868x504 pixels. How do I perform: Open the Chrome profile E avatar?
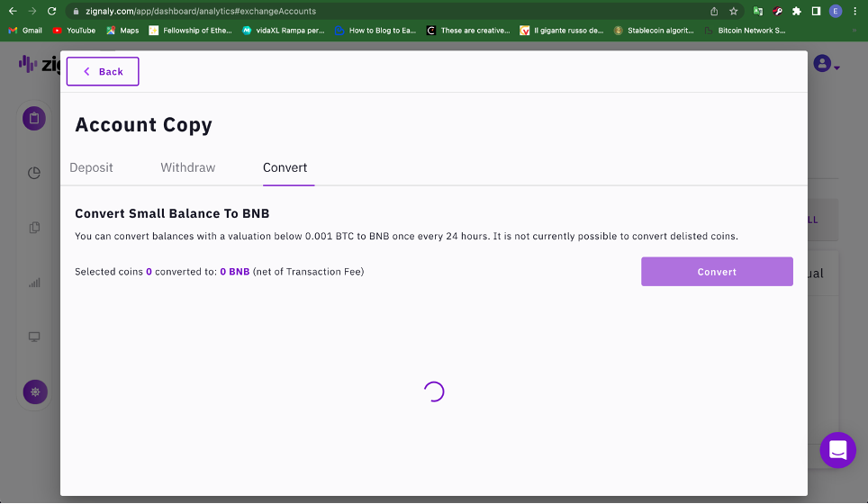pos(836,11)
